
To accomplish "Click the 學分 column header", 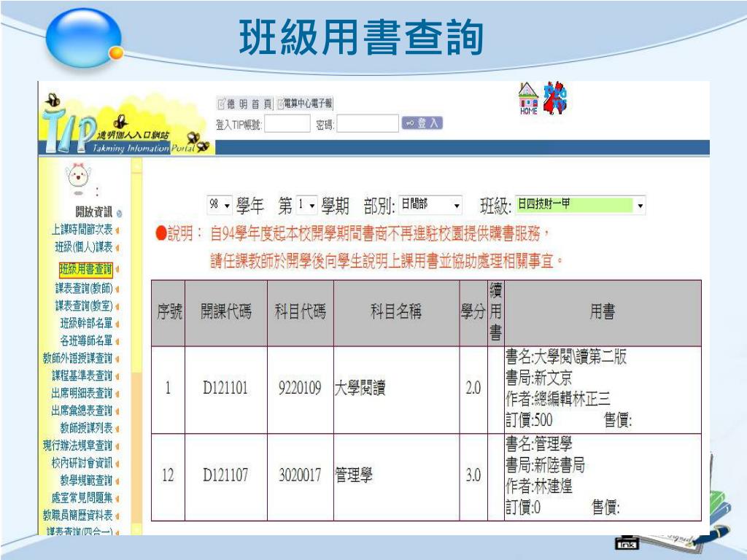I will tap(473, 313).
